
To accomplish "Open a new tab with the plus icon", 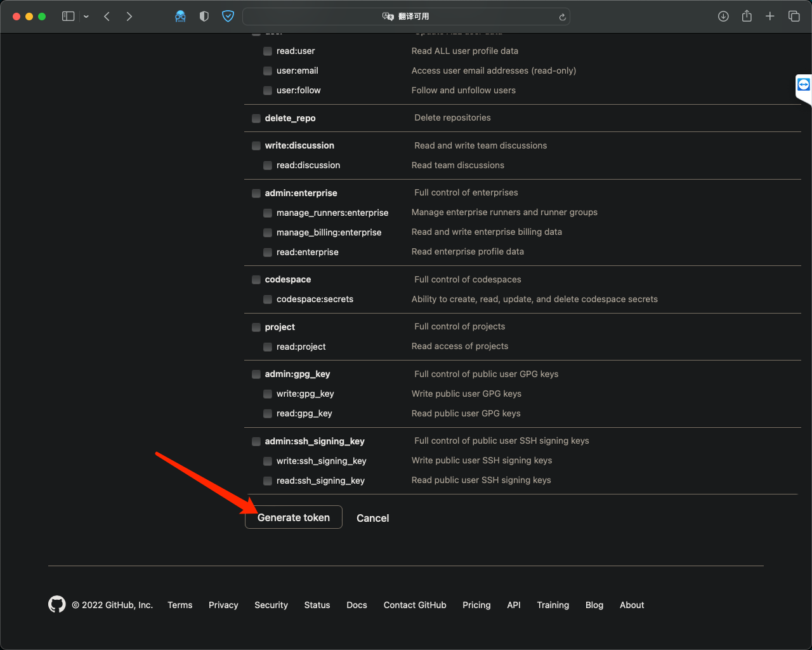I will coord(769,16).
